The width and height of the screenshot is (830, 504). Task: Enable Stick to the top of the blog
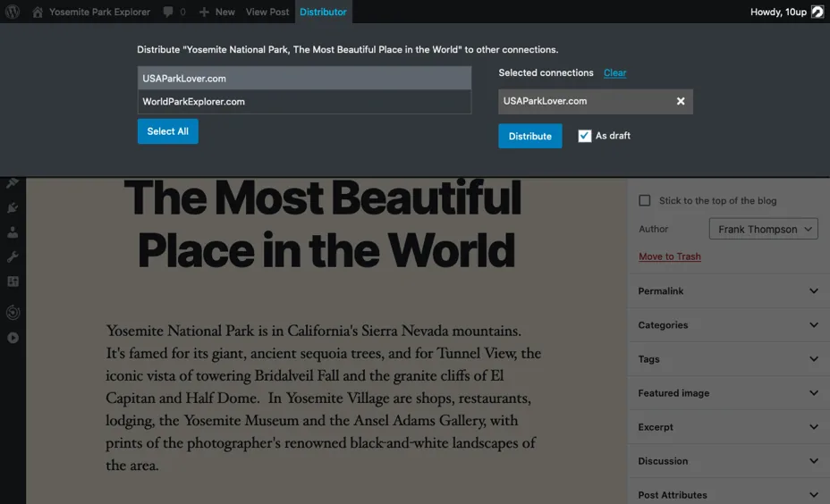pyautogui.click(x=644, y=200)
